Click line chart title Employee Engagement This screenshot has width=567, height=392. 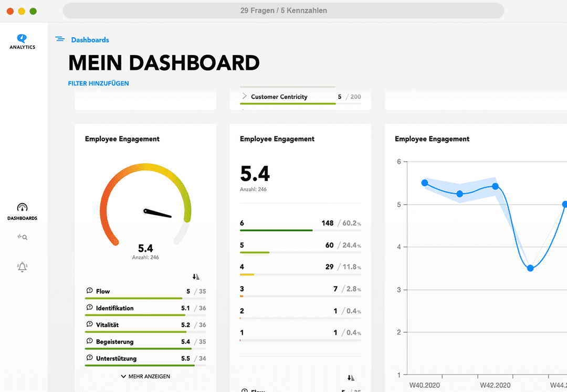pos(432,139)
